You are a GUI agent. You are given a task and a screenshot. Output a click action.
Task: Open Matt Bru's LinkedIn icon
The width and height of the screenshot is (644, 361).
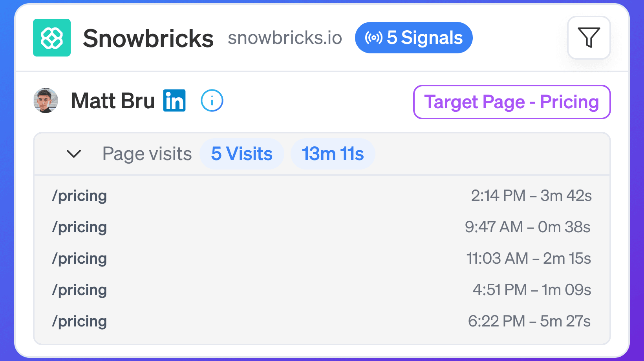coord(174,101)
